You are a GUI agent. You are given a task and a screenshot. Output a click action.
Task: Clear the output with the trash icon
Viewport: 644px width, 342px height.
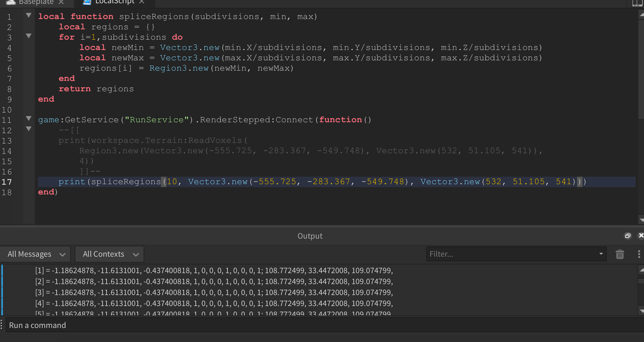[x=620, y=254]
